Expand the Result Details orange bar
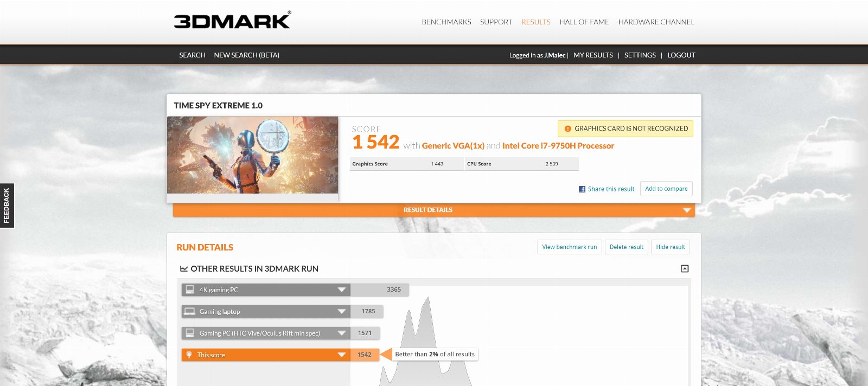 coord(434,210)
